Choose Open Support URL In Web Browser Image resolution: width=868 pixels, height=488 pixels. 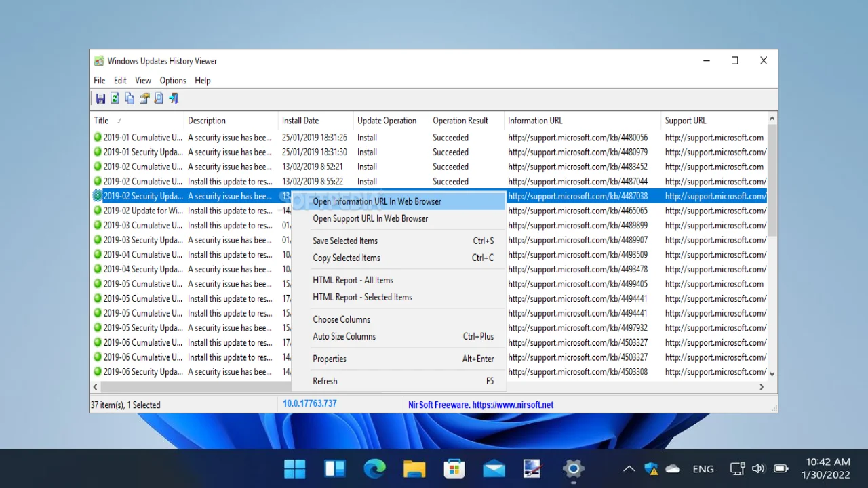click(399, 218)
